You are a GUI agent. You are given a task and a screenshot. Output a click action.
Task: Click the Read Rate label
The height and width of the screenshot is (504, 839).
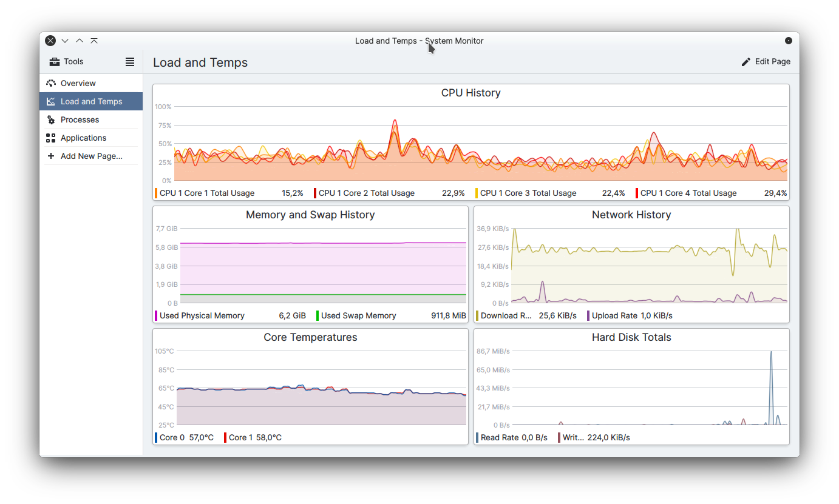point(500,437)
